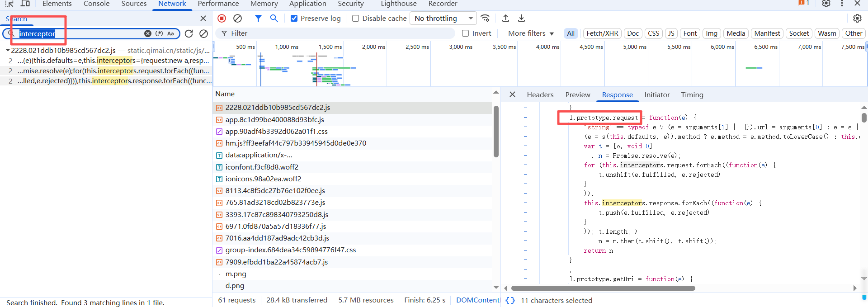Image resolution: width=868 pixels, height=307 pixels.
Task: Click the inspect element picker icon
Action: (x=9, y=4)
